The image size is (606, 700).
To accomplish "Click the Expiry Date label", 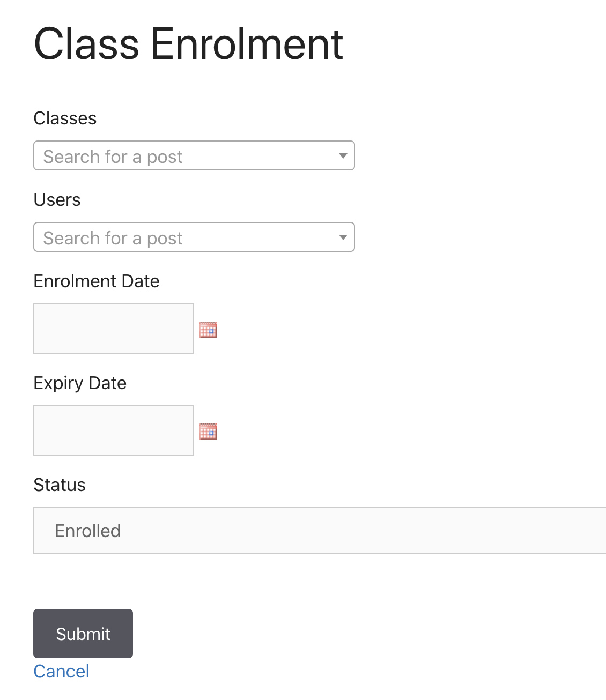I will (x=80, y=383).
